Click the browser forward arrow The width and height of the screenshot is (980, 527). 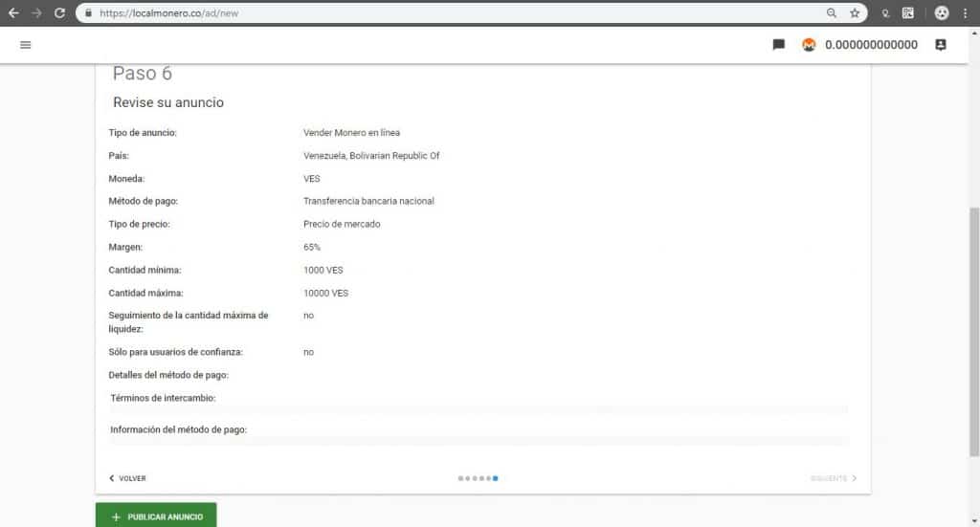click(x=36, y=13)
